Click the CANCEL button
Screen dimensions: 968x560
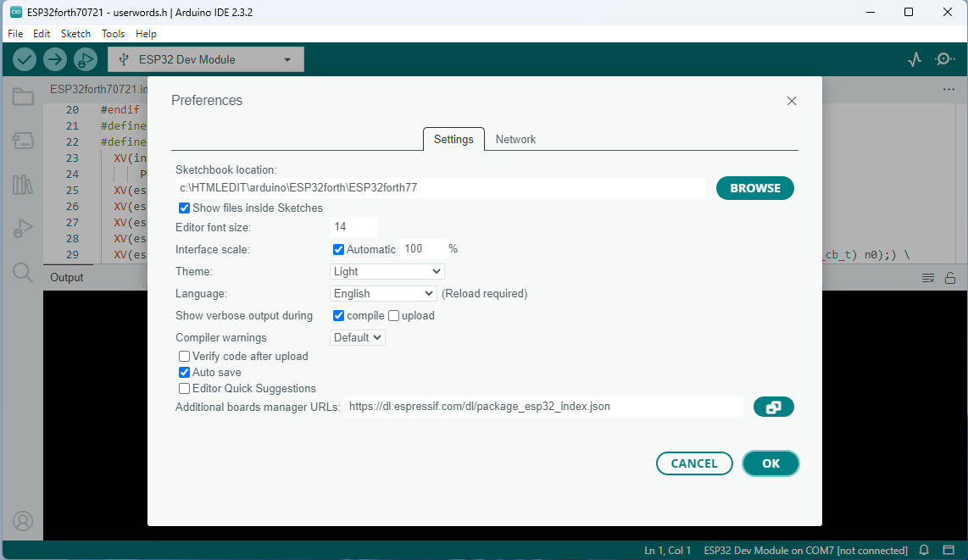pos(694,463)
